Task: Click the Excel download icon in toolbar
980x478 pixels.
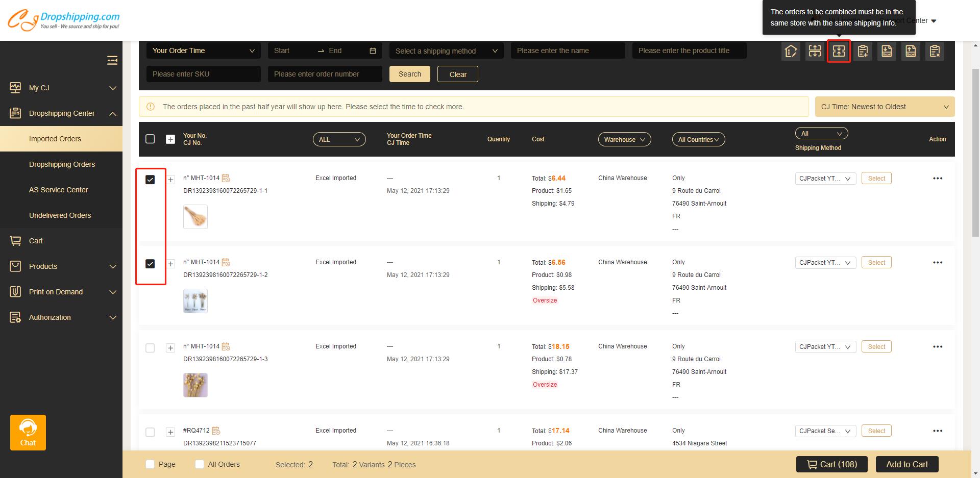Action: (x=887, y=51)
